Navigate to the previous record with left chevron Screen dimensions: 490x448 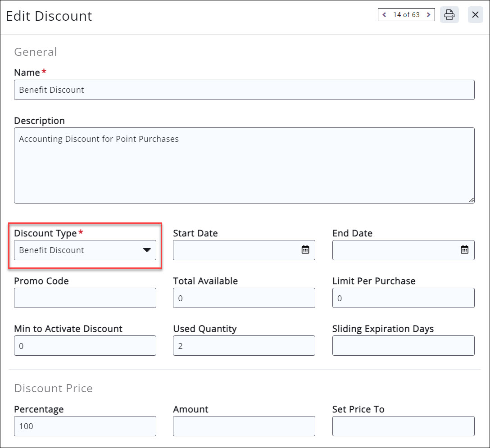coord(384,14)
